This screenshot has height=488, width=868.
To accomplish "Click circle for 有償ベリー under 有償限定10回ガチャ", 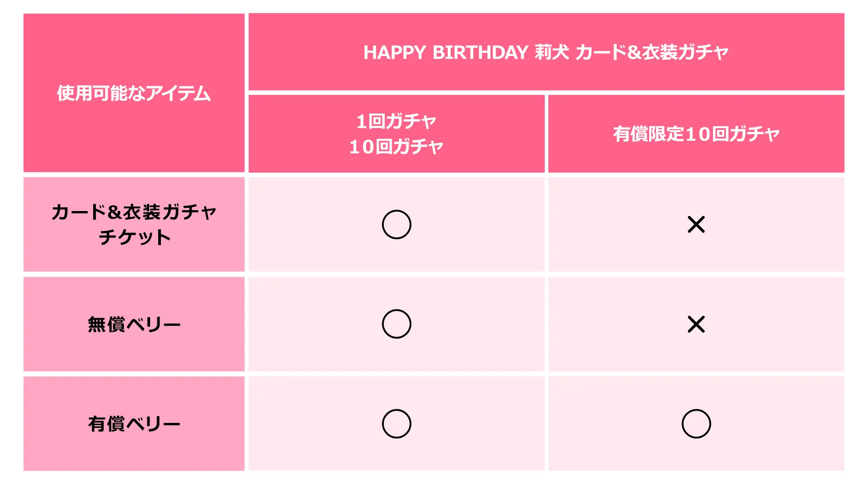I will click(696, 424).
